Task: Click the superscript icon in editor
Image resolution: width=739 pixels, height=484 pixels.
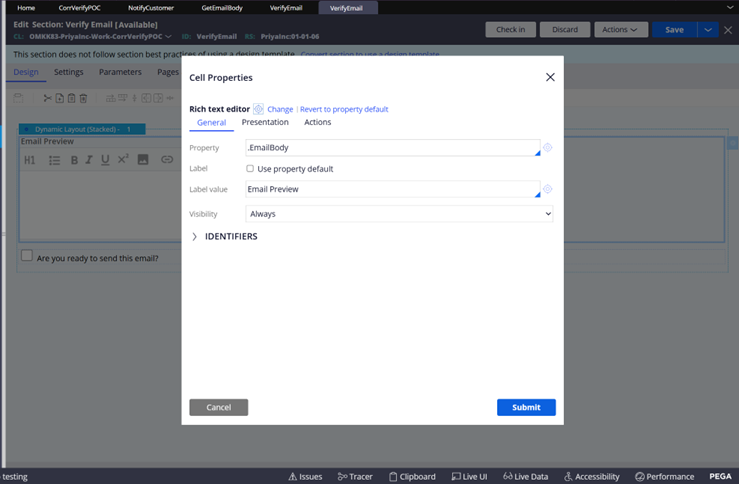Action: [x=123, y=159]
